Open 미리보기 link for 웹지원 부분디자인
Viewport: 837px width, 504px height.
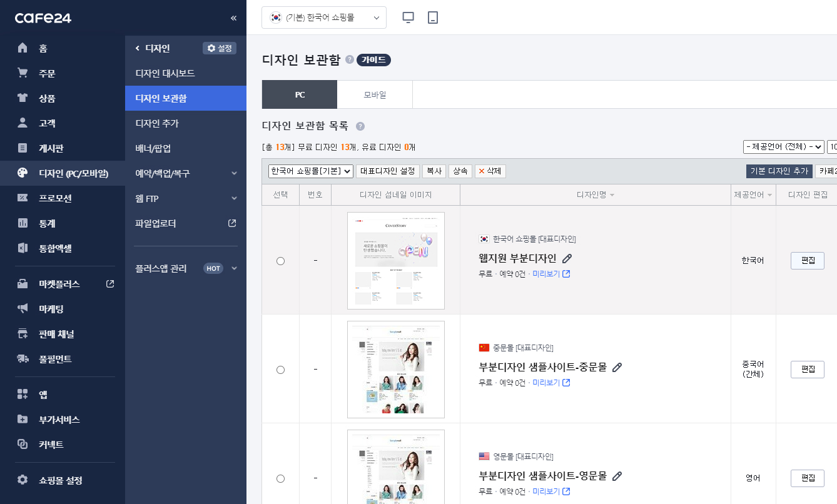point(551,274)
